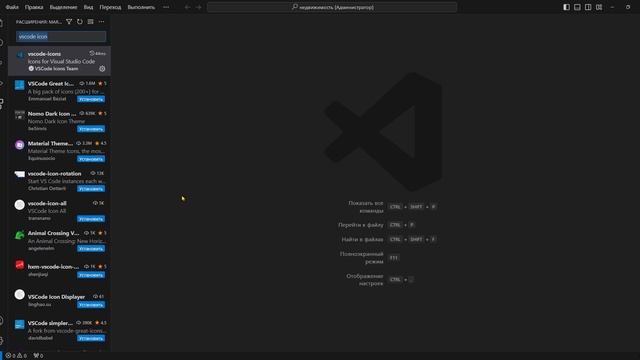Install the Material Theme Icons extension

coord(91,159)
